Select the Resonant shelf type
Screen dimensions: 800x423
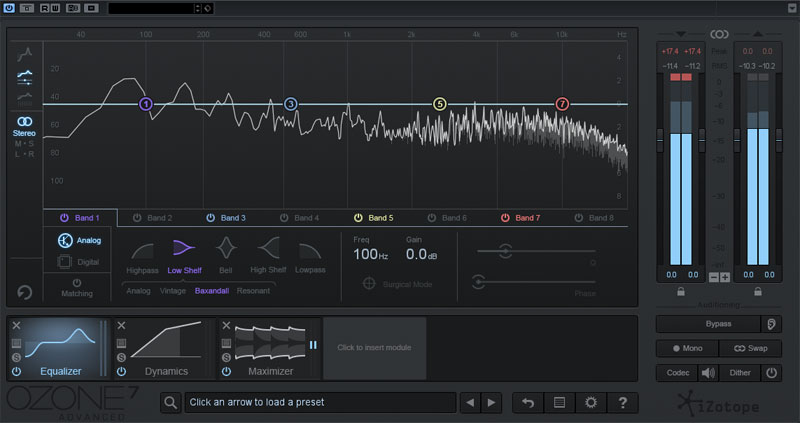pyautogui.click(x=253, y=291)
